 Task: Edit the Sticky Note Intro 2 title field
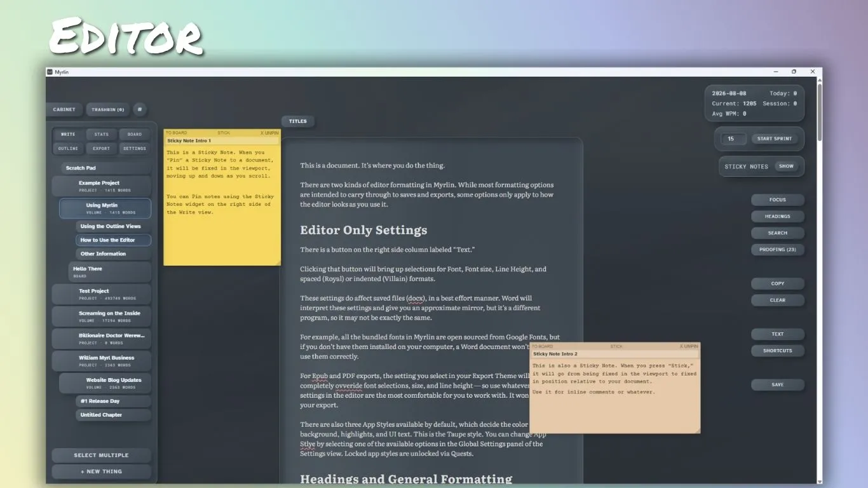614,354
